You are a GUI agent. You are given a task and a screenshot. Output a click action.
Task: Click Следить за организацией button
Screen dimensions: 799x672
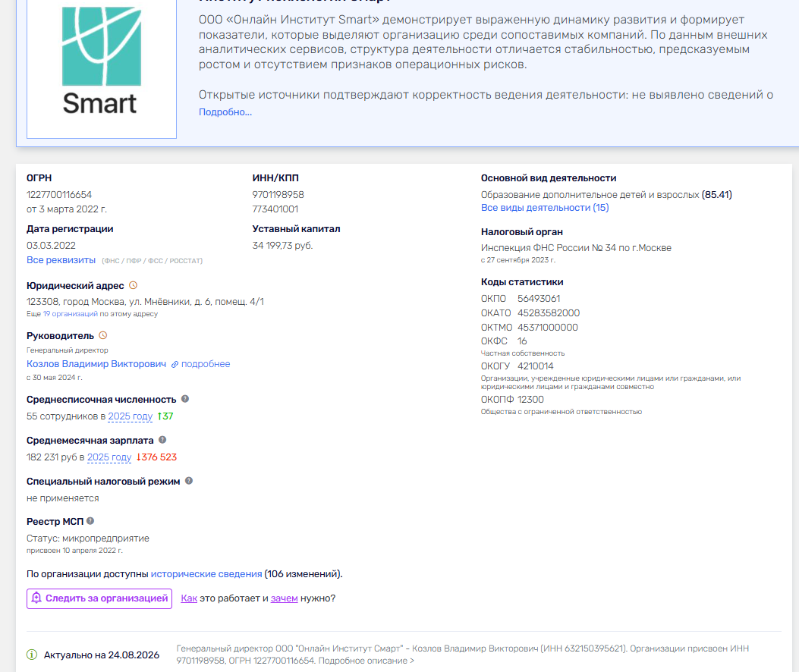(x=99, y=598)
